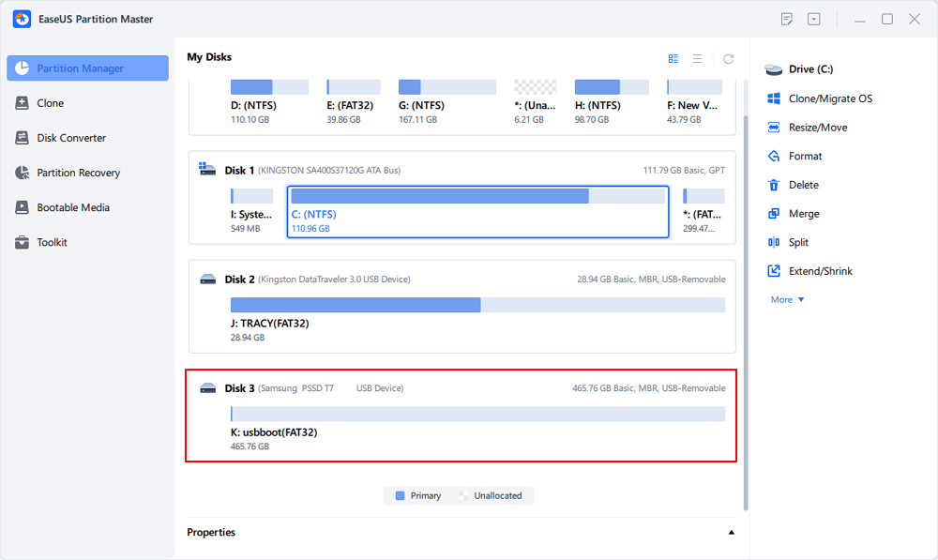
Task: Click the Disk Converter sidebar icon
Action: [22, 138]
